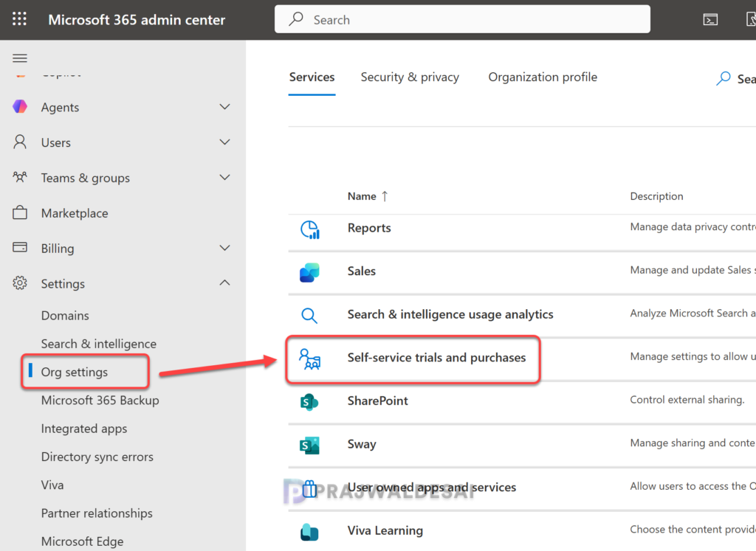Open User owned apps and services
This screenshot has width=756, height=551.
coord(431,488)
